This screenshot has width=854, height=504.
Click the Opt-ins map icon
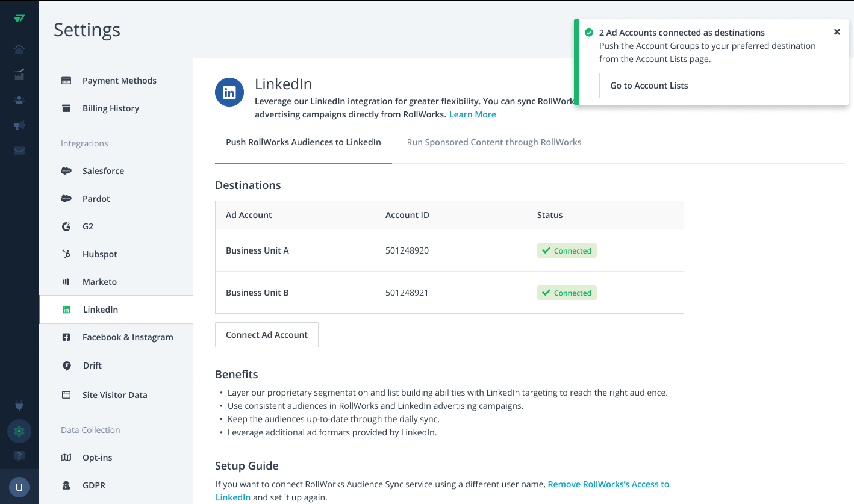click(66, 458)
